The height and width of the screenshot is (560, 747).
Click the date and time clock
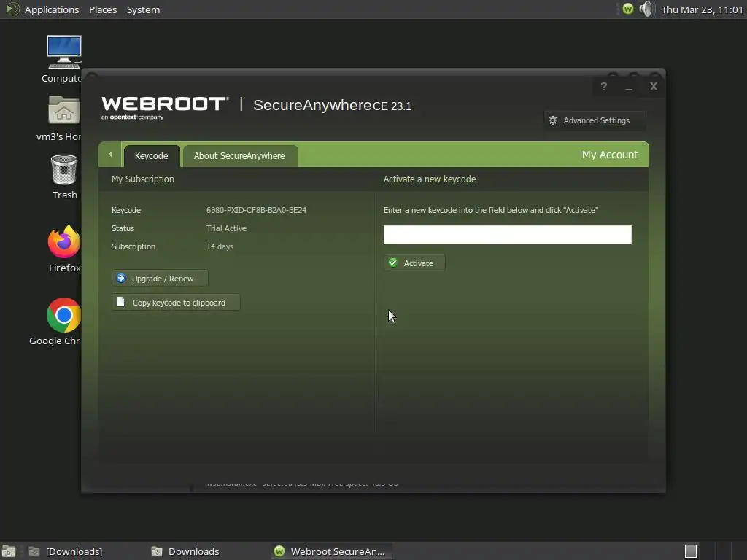click(x=702, y=9)
